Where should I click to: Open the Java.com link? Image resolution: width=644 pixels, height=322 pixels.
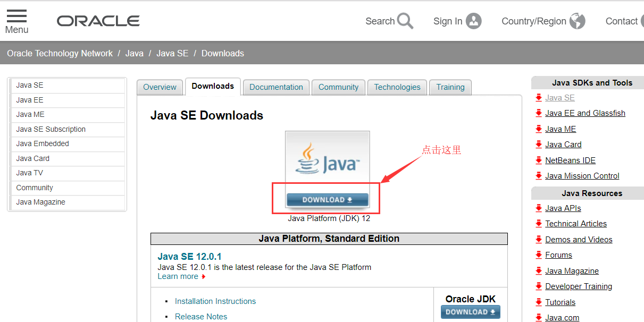click(562, 318)
